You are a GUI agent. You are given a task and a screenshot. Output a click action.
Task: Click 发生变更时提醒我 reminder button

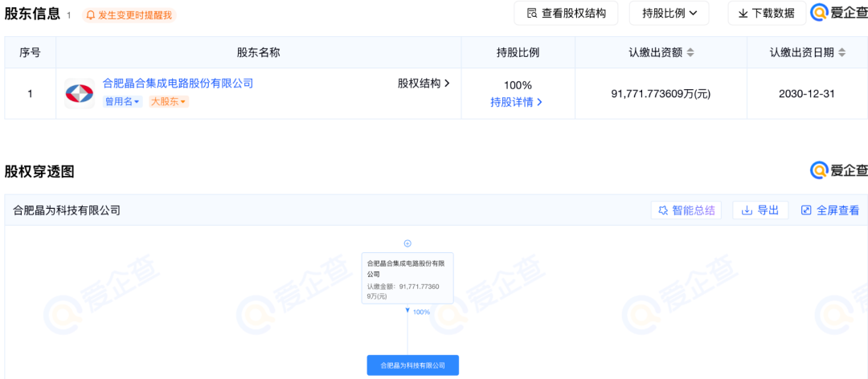coord(129,15)
